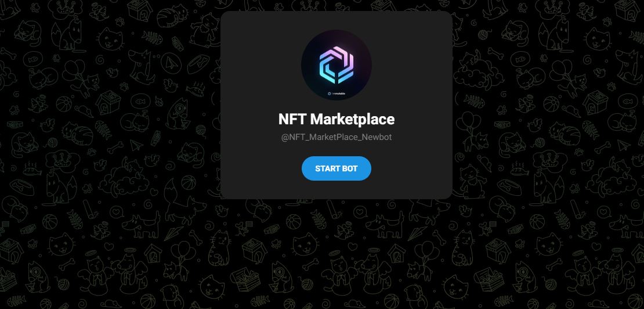Click the dark card area beside START BOT
644x309 pixels.
(411, 168)
